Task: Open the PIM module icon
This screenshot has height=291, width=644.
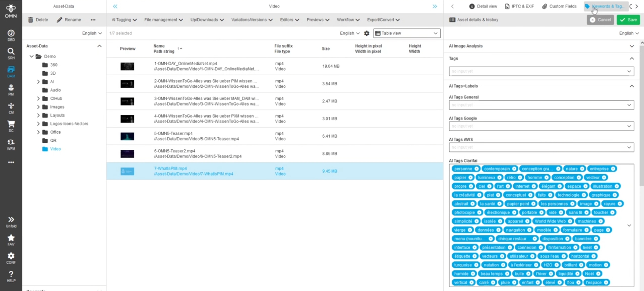Action: point(11,89)
